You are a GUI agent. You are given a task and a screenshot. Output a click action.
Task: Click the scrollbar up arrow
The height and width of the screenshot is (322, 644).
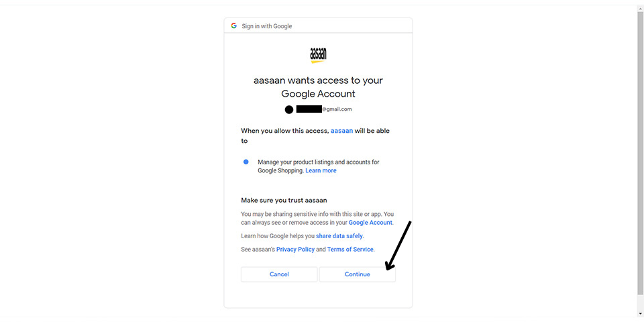coord(640,9)
